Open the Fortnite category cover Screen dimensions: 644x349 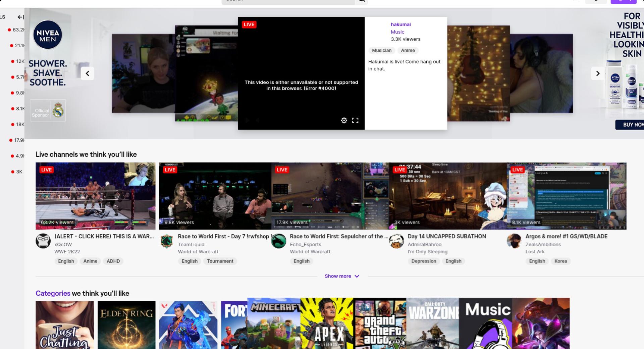coord(234,325)
